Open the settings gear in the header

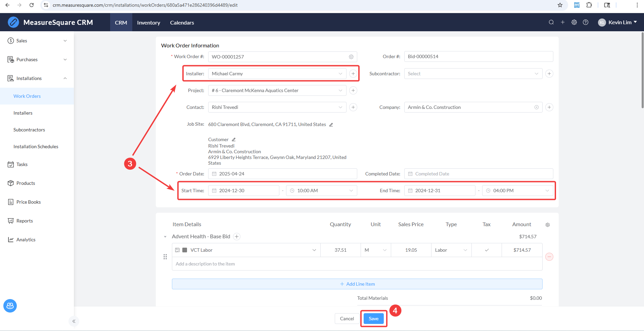(x=574, y=22)
